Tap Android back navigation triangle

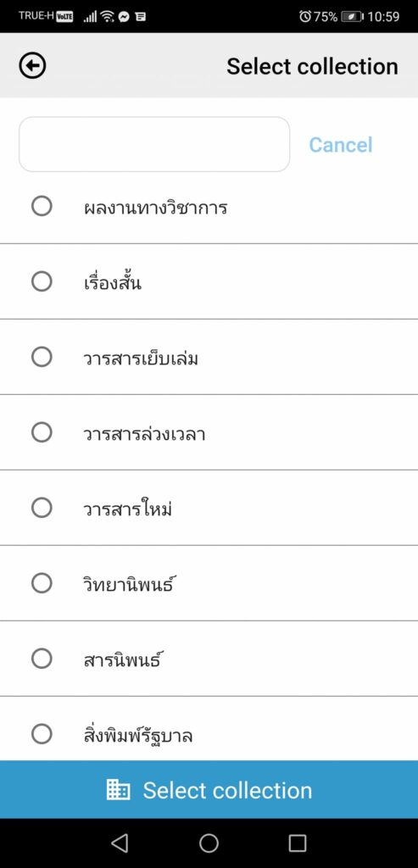click(120, 843)
